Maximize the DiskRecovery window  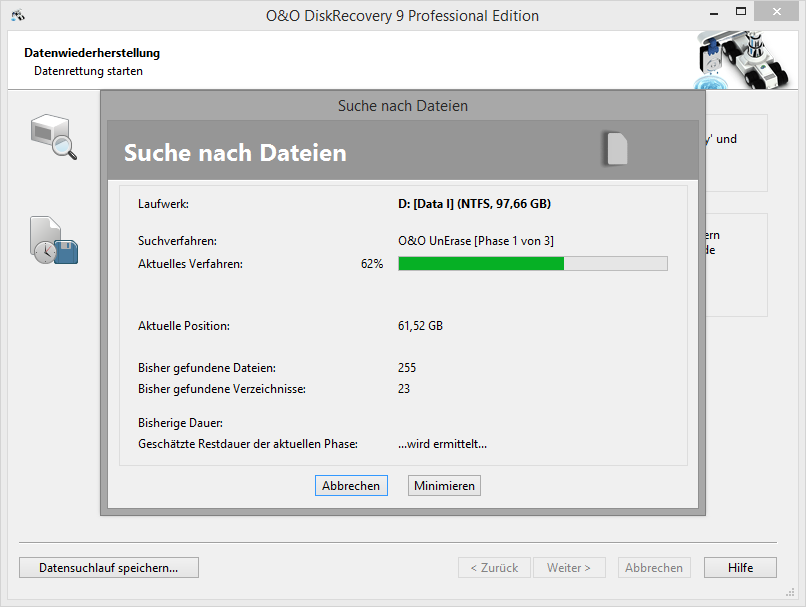[x=741, y=11]
